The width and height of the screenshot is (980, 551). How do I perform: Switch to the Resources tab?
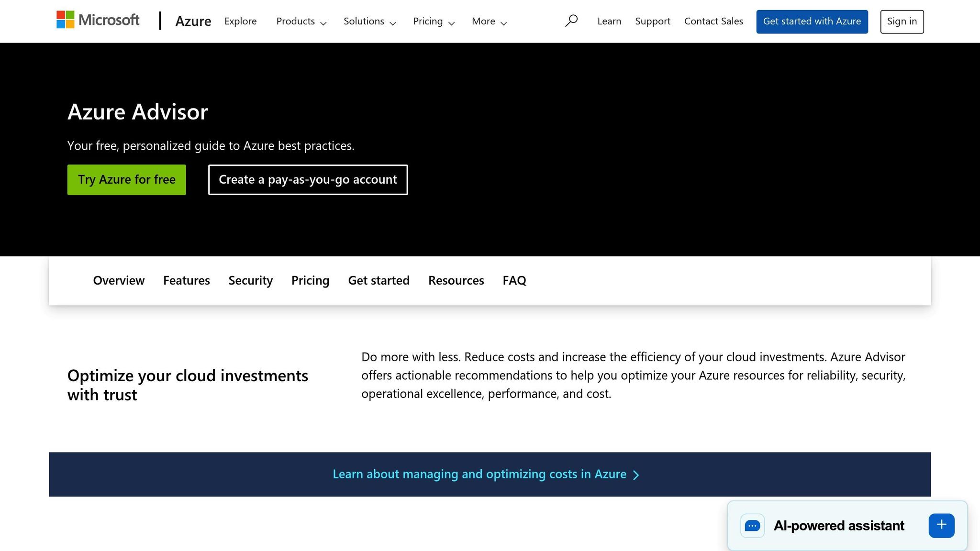pyautogui.click(x=456, y=280)
